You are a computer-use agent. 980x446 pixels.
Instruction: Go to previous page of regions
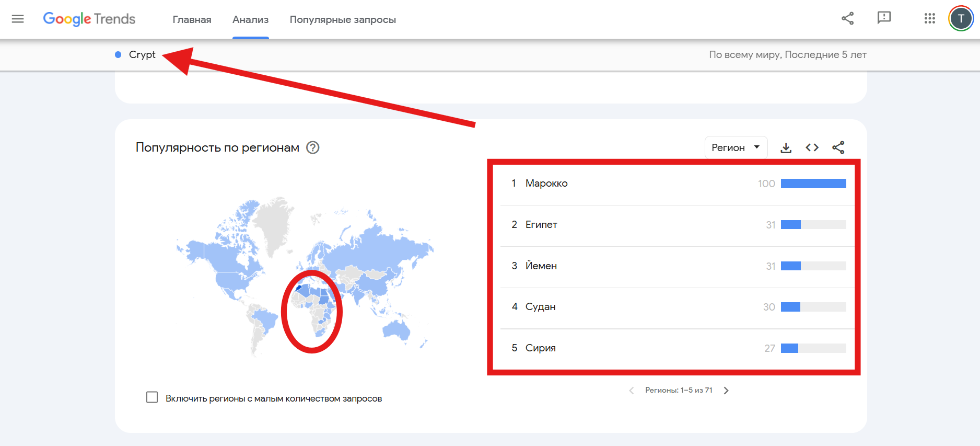point(632,391)
